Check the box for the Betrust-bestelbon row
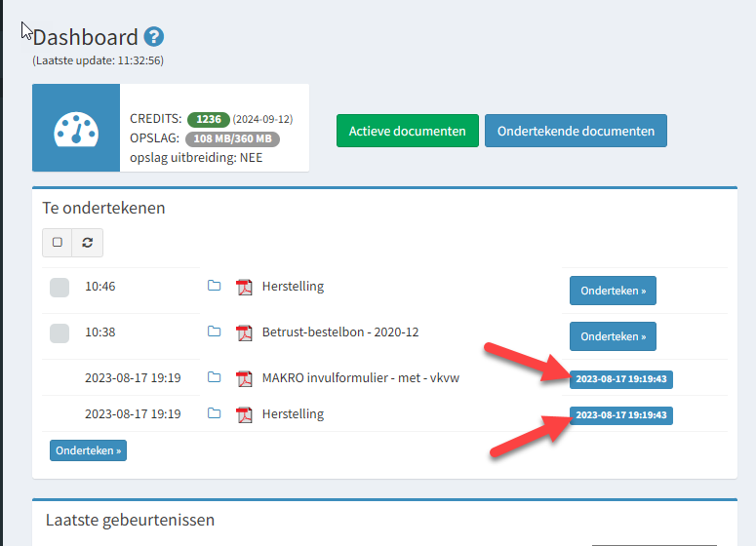The image size is (756, 546). (60, 333)
